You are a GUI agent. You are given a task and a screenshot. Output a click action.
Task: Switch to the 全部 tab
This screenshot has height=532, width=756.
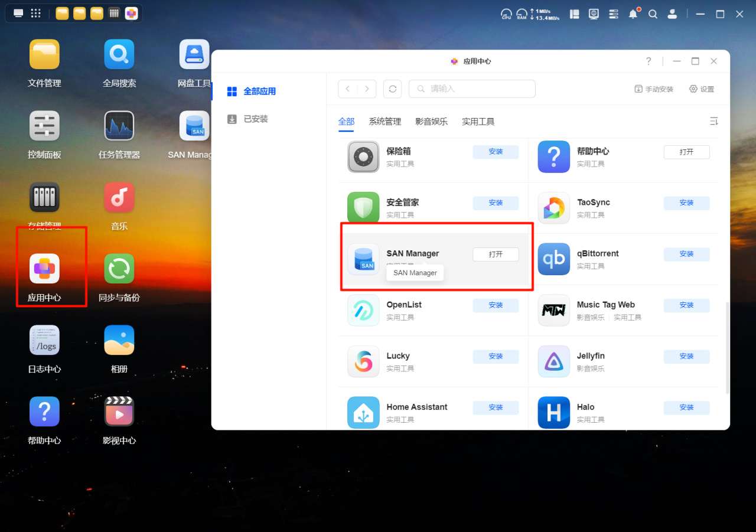346,122
